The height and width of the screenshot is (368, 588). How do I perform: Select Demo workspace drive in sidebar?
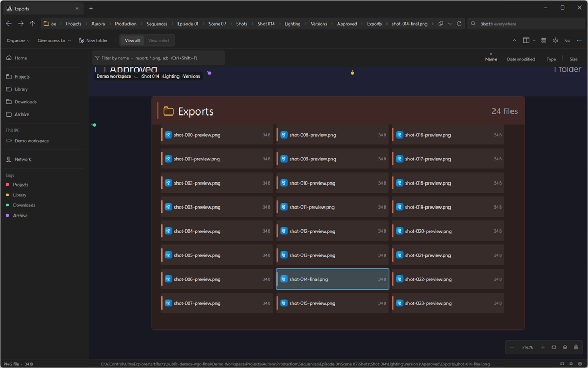pyautogui.click(x=44, y=141)
